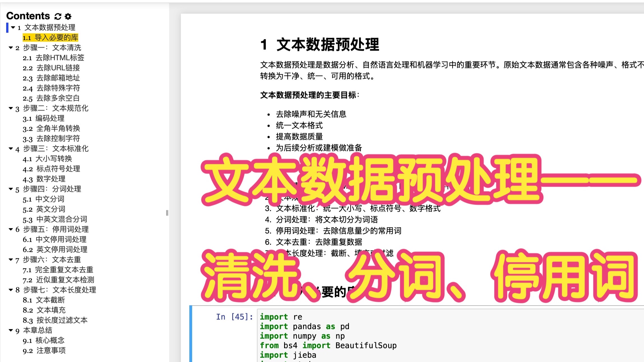
Task: Open 6.2 英文停用词处理 entry
Action: [55, 250]
